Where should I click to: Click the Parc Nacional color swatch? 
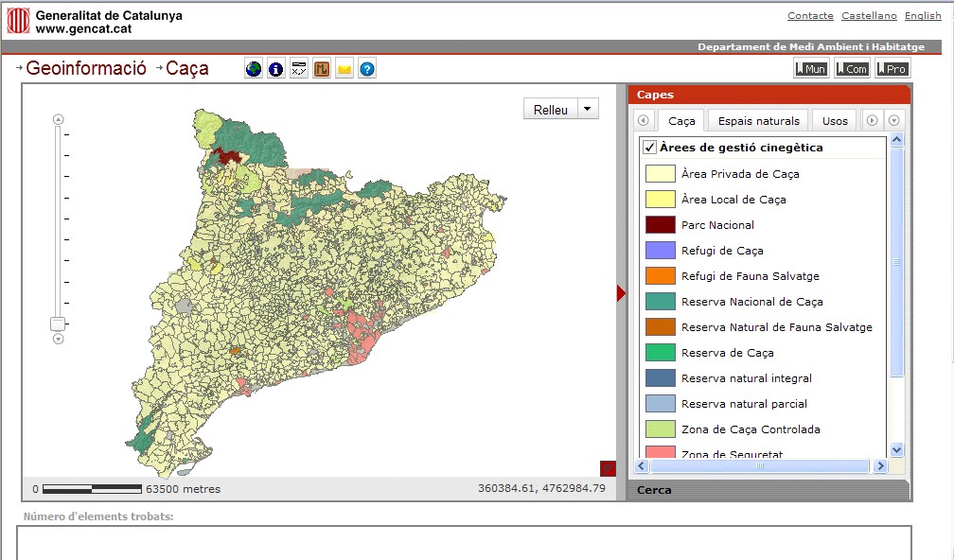[x=660, y=225]
